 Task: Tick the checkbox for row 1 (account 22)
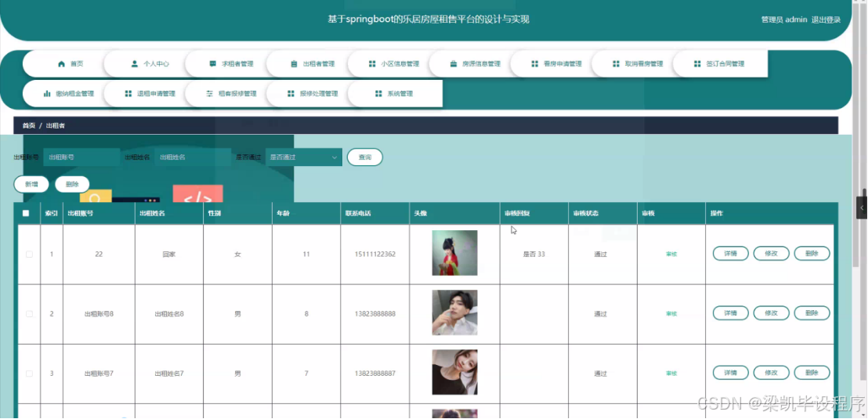click(29, 254)
